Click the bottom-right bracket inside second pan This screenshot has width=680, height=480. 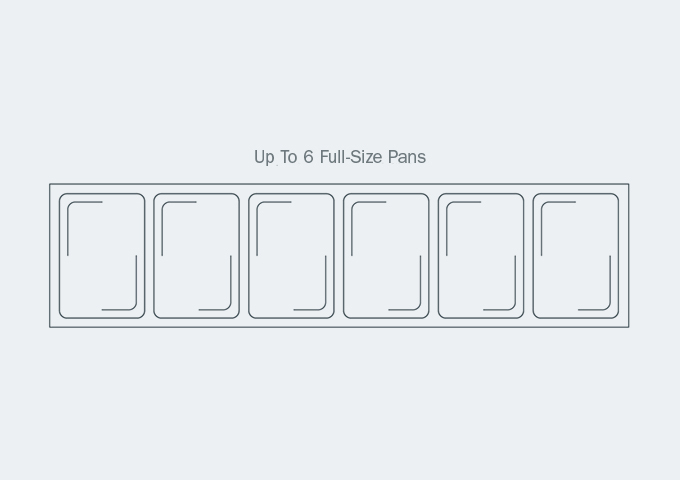point(215,283)
